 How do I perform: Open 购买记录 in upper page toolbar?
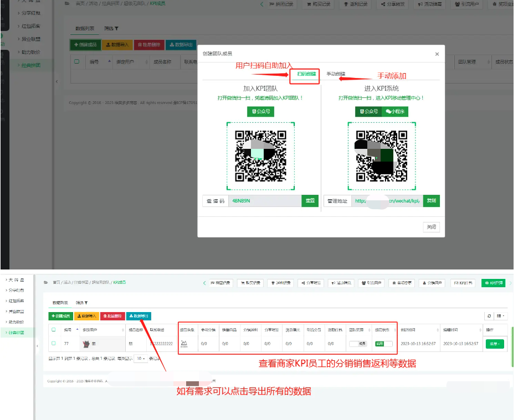(319, 4)
